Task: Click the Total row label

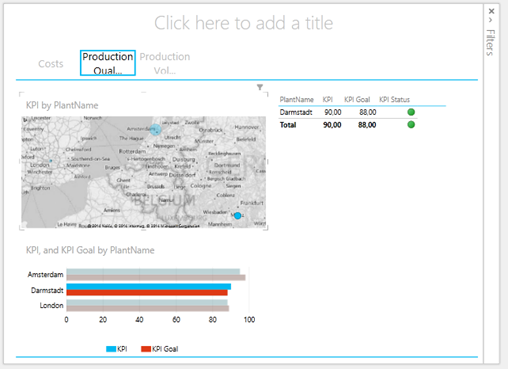Action: coord(288,125)
